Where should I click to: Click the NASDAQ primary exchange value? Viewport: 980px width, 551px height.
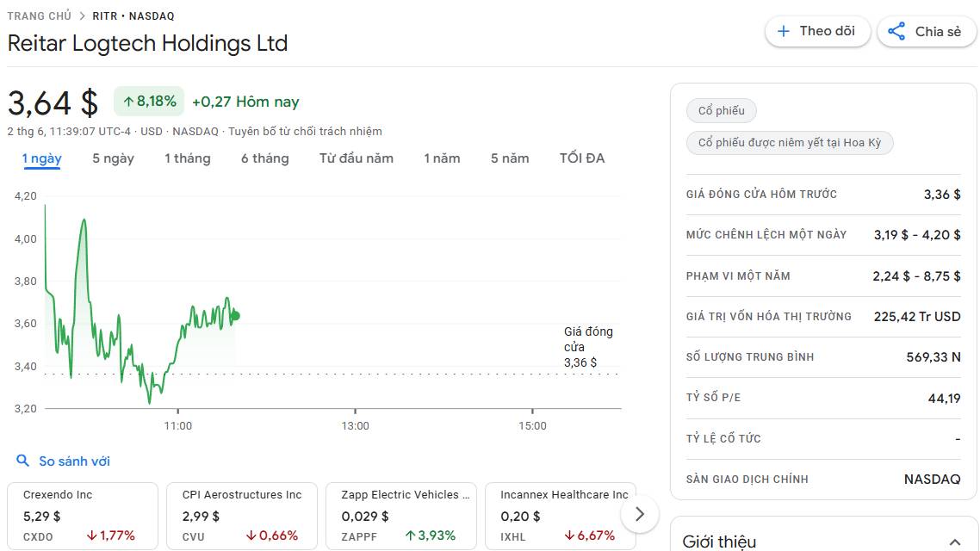point(932,480)
